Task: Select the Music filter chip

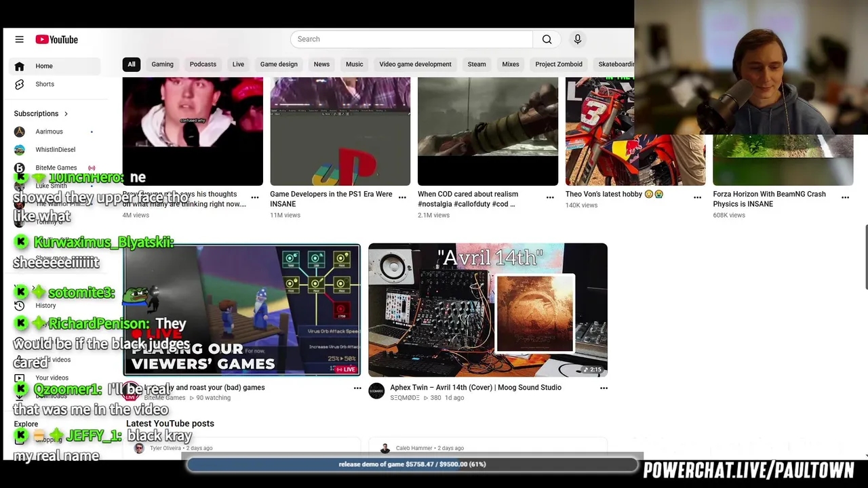Action: point(355,64)
